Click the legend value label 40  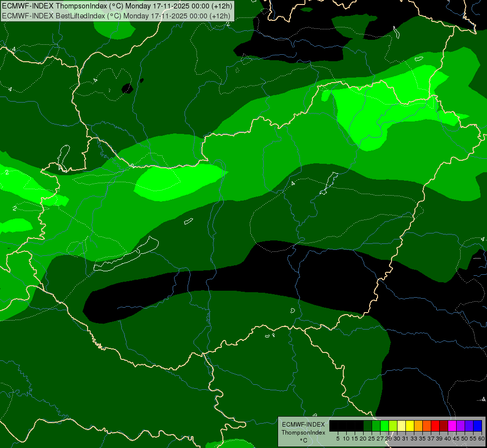(448, 439)
